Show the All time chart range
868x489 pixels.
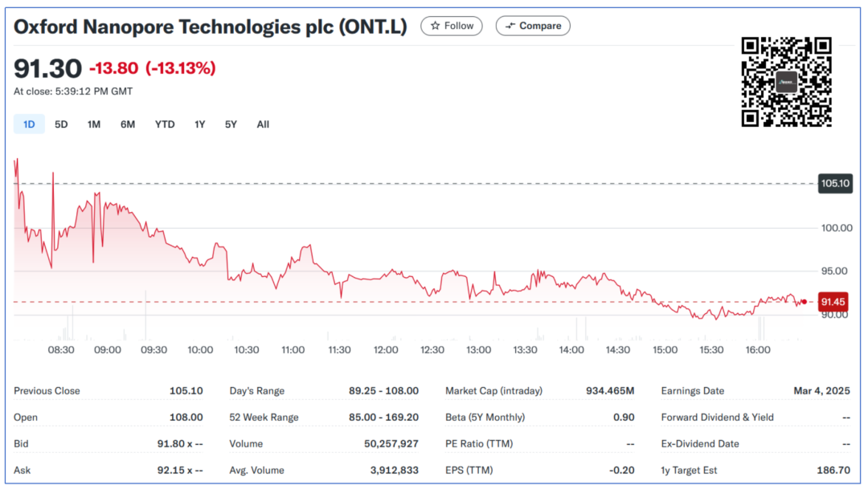pos(263,124)
